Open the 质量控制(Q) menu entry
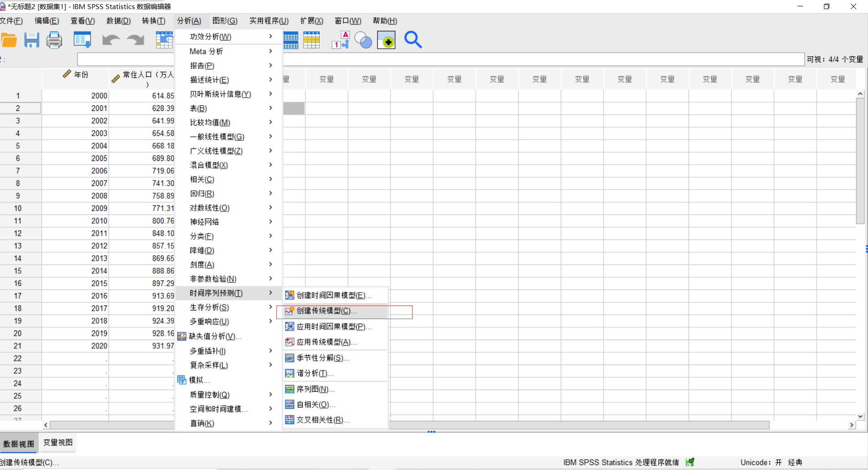Viewport: 868px width, 470px height. click(228, 395)
